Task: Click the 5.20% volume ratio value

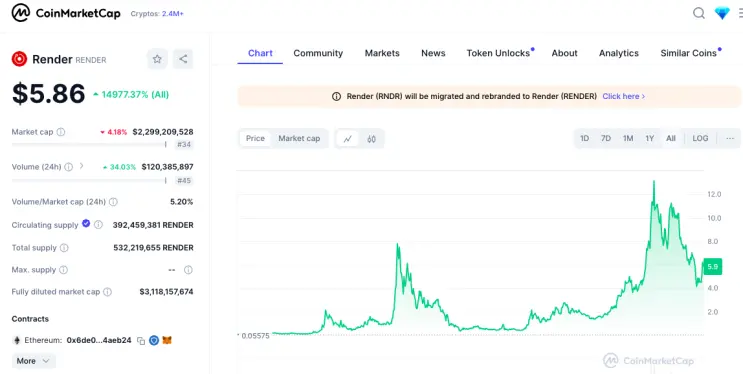Action: click(181, 202)
